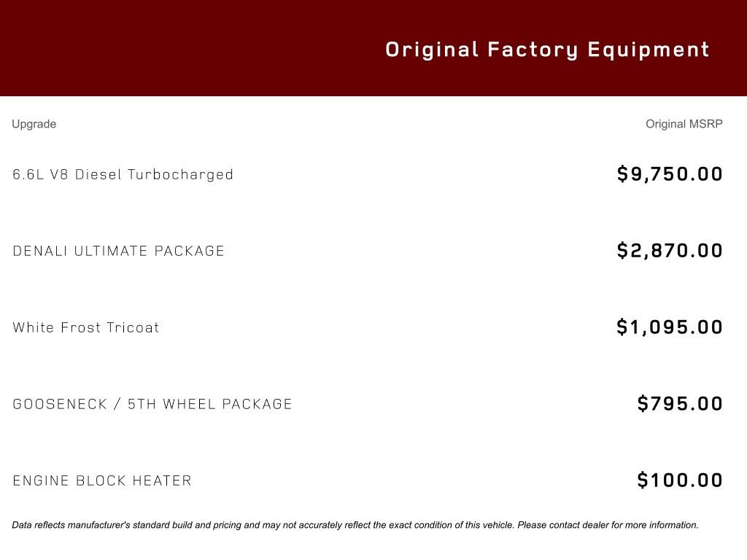
Task: Click the "Original MSRP" column header
Action: (x=684, y=124)
